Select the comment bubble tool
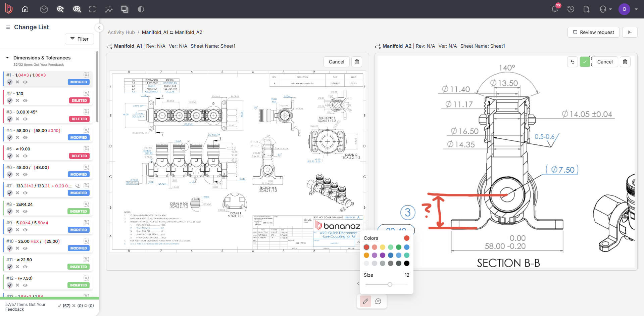The width and height of the screenshot is (644, 316). 378,301
